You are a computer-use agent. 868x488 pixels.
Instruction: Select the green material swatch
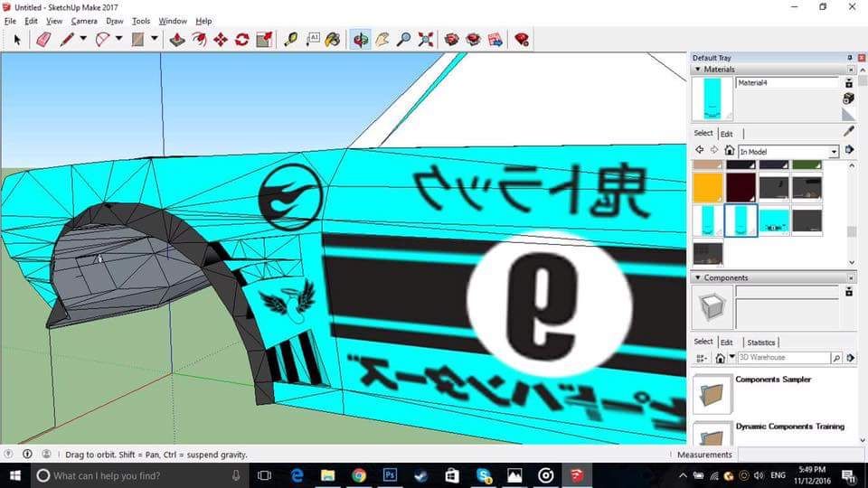(807, 164)
